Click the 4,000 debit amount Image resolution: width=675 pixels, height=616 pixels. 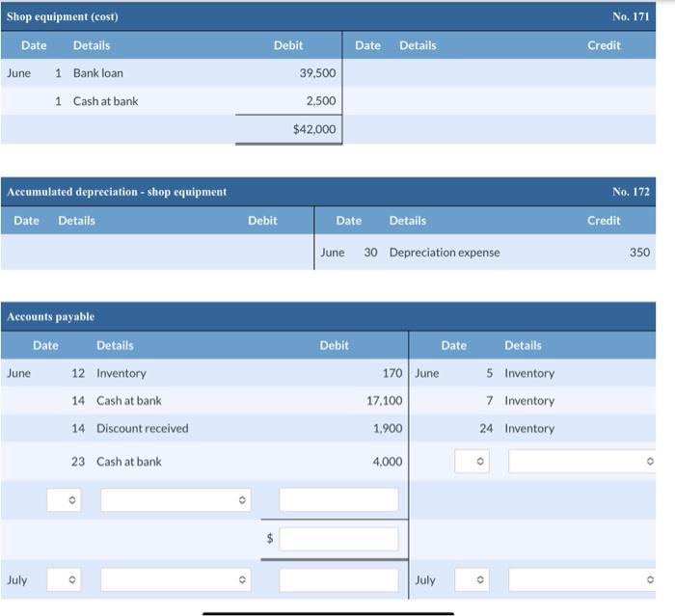388,462
